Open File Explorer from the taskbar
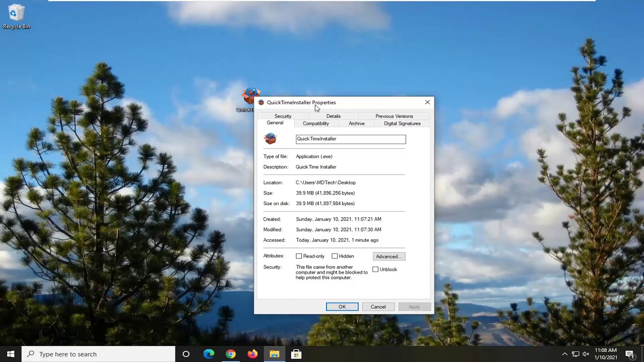644x362 pixels. click(x=274, y=354)
